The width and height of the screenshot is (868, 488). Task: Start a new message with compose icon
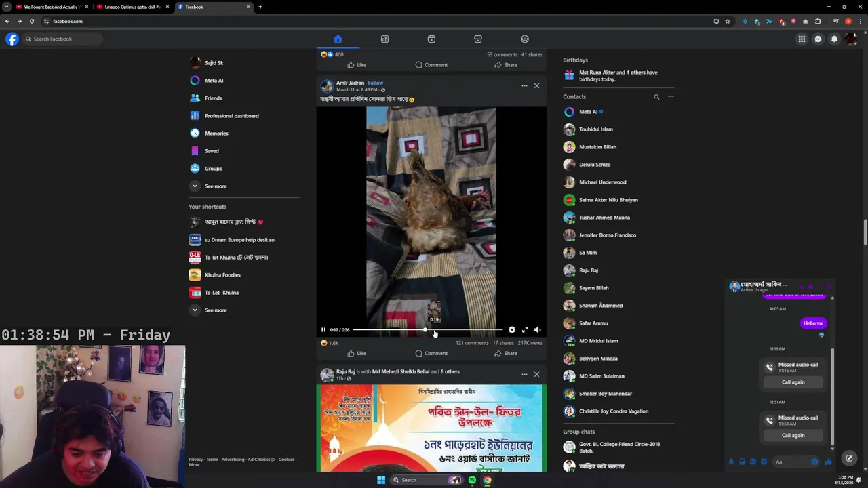pyautogui.click(x=849, y=458)
